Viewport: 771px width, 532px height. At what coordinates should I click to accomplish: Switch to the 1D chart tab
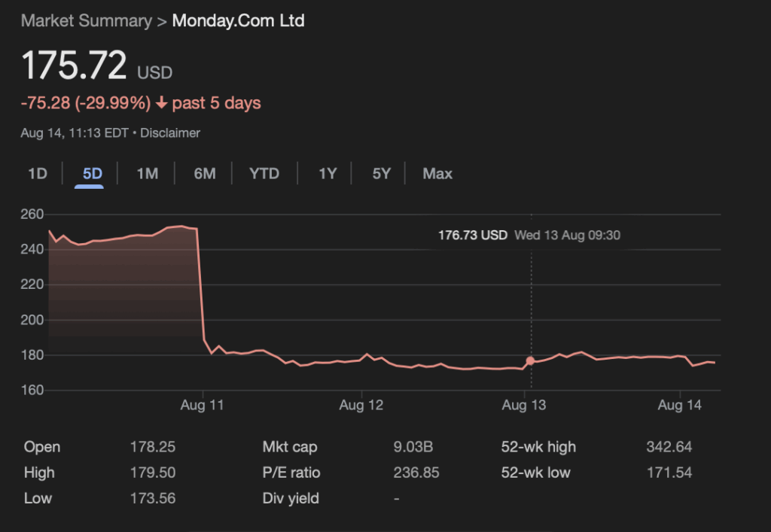(x=38, y=174)
